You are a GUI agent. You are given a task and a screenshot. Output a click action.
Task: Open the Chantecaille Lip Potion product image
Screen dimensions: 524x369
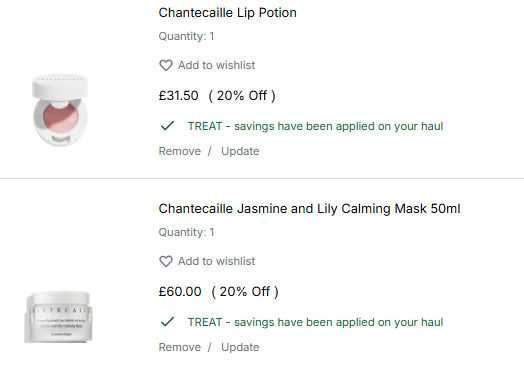(60, 110)
